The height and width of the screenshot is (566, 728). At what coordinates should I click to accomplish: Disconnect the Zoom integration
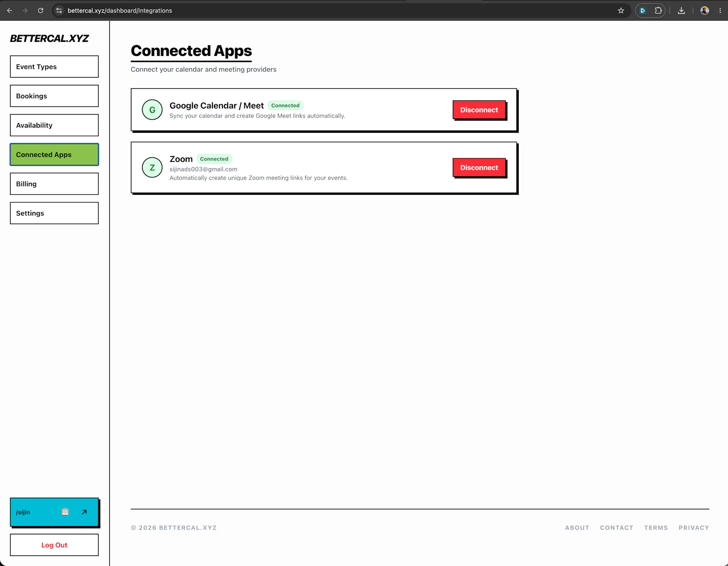(479, 168)
